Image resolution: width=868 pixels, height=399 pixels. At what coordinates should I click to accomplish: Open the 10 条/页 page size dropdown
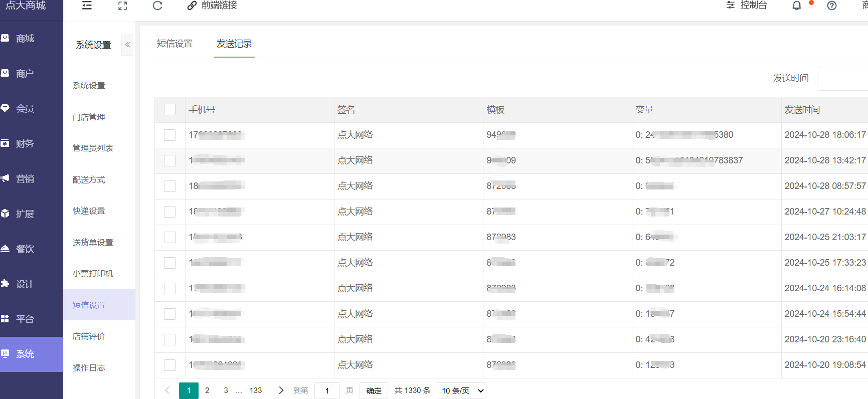pyautogui.click(x=461, y=390)
